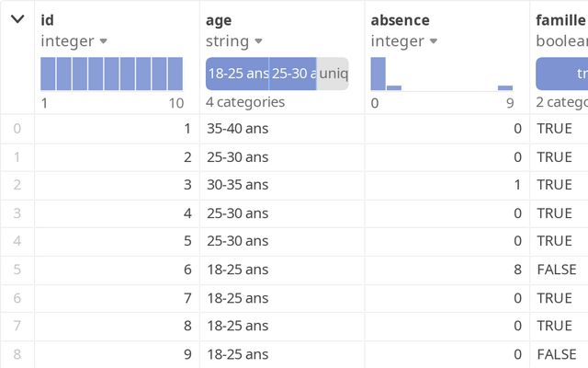Select row index 0

point(17,129)
